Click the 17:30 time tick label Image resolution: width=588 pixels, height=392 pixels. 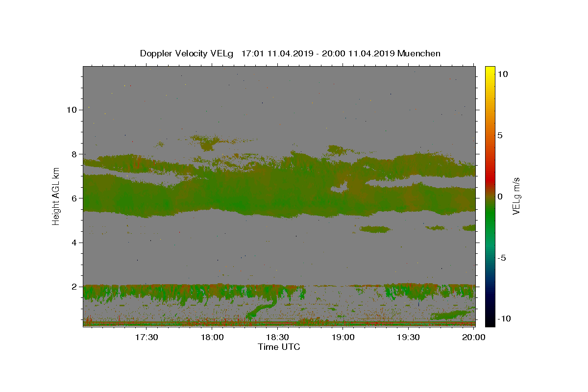(147, 337)
